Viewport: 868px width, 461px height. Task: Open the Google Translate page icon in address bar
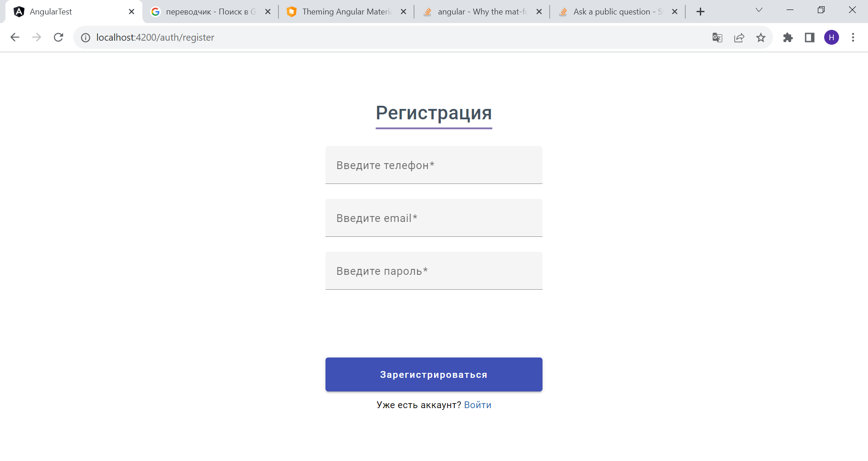717,38
